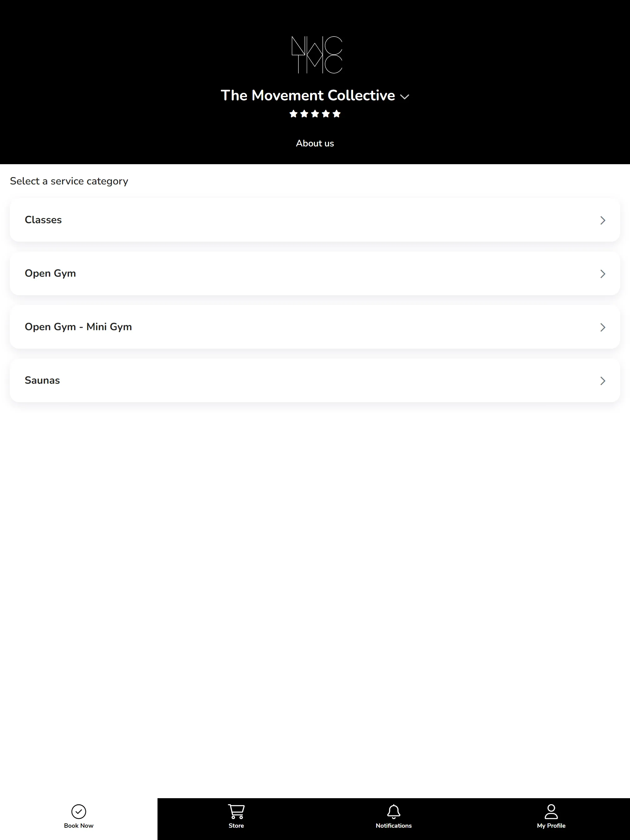The height and width of the screenshot is (840, 630).
Task: Select the Saunas service category
Action: click(315, 380)
